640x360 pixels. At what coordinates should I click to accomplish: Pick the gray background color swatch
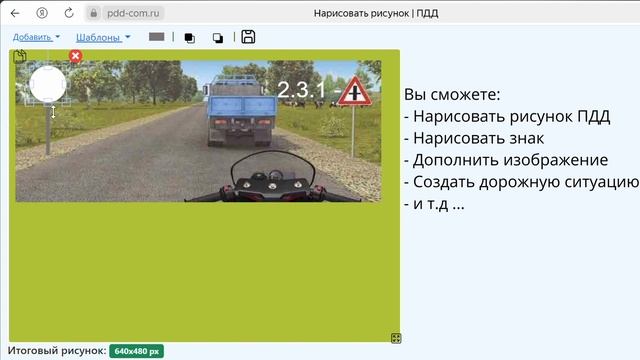pos(157,37)
